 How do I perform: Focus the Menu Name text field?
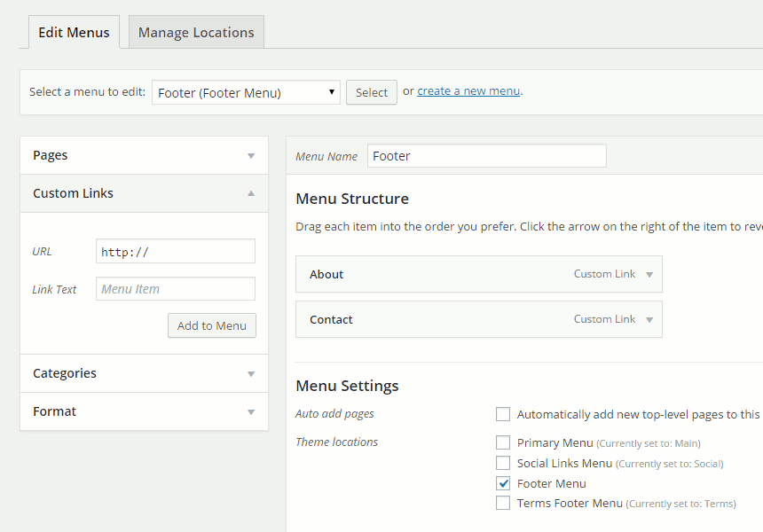pyautogui.click(x=486, y=156)
